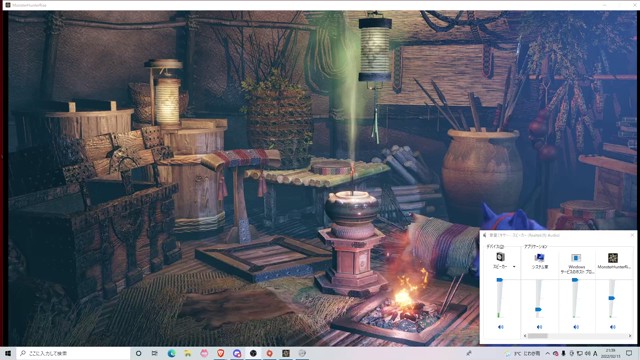Open File Explorer from the taskbar
Viewport: 640px width, 360px height.
pyautogui.click(x=188, y=353)
